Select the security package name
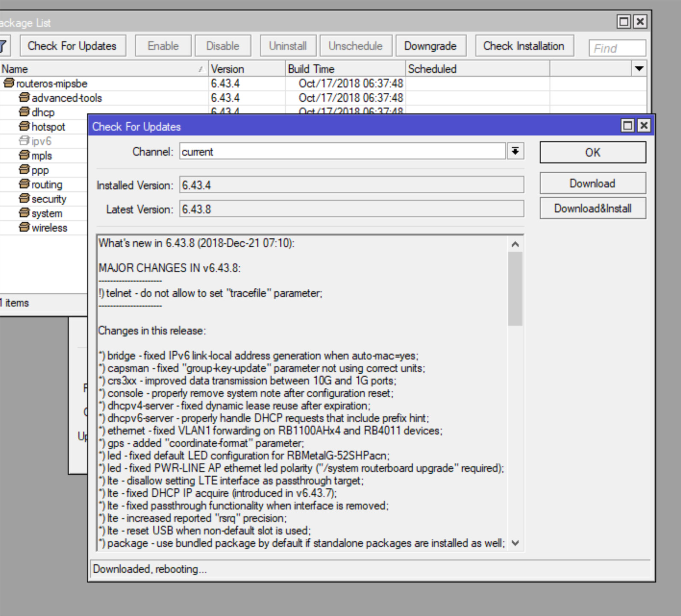This screenshot has height=616, width=681. [x=49, y=199]
